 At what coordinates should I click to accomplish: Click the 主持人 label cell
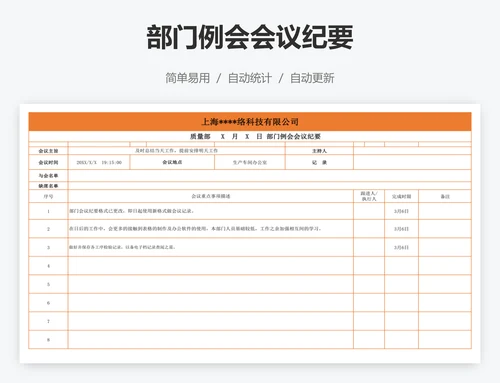(x=319, y=151)
